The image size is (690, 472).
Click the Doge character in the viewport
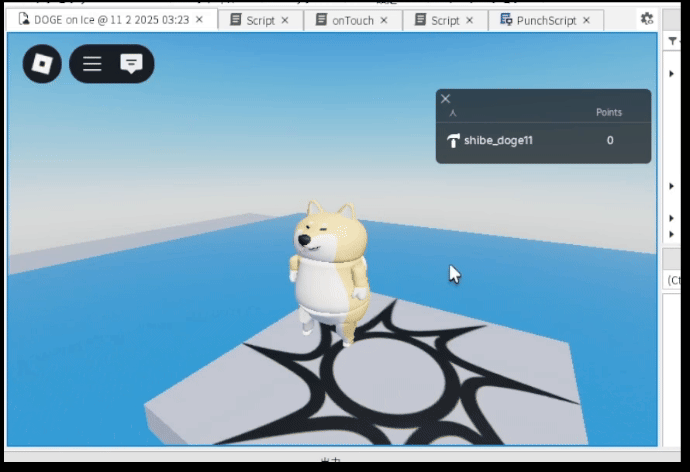[329, 273]
